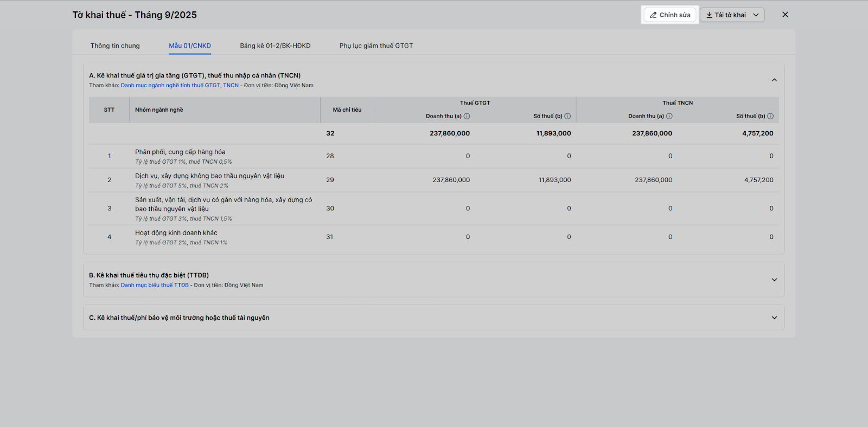Screen dimensions: 868x427
Task: Close the Tờ khai thuế dialog with X
Action: (x=785, y=15)
